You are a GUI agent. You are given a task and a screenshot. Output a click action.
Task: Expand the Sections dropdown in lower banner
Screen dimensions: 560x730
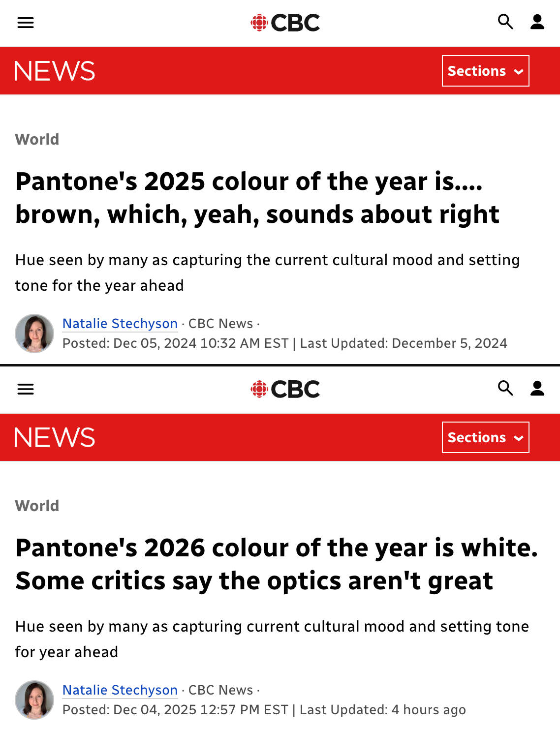coord(485,437)
